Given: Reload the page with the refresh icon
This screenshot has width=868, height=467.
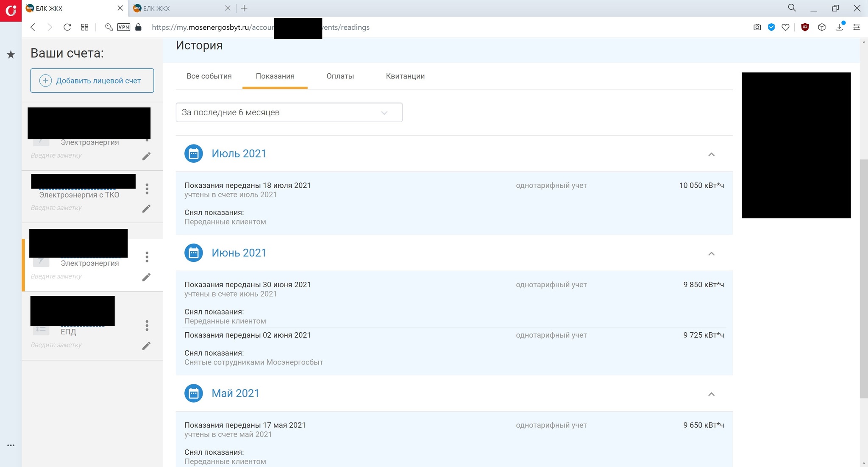Looking at the screenshot, I should coord(67,27).
